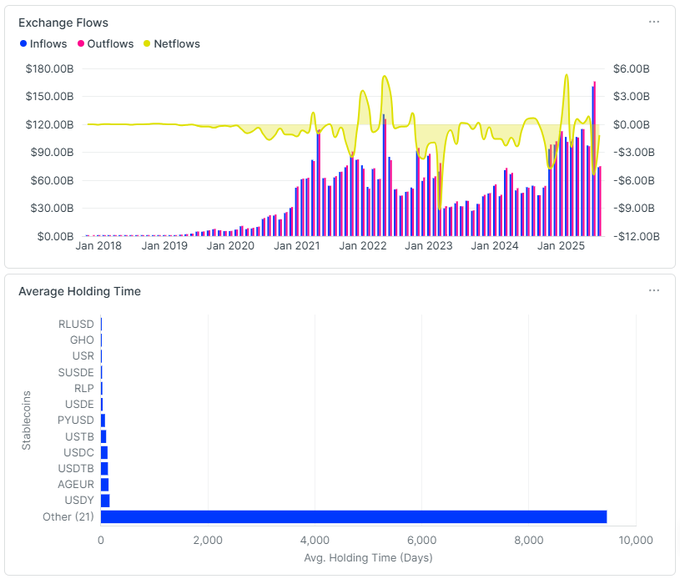Open Exchange Flows more options menu

coord(654,22)
